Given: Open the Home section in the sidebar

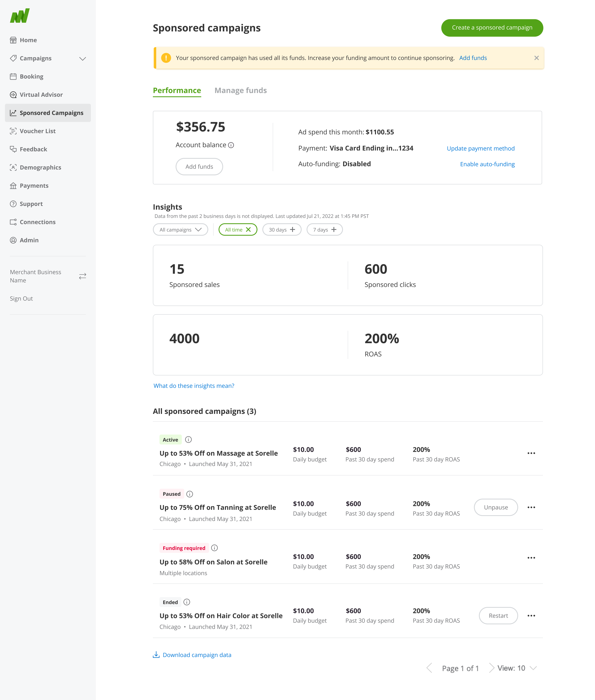Looking at the screenshot, I should [28, 40].
